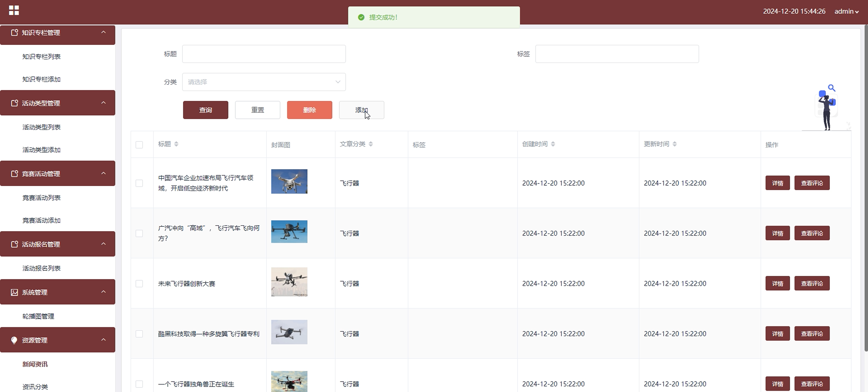Screen dimensions: 868x392
Task: Click the 系统管理 image icon
Action: [14, 292]
